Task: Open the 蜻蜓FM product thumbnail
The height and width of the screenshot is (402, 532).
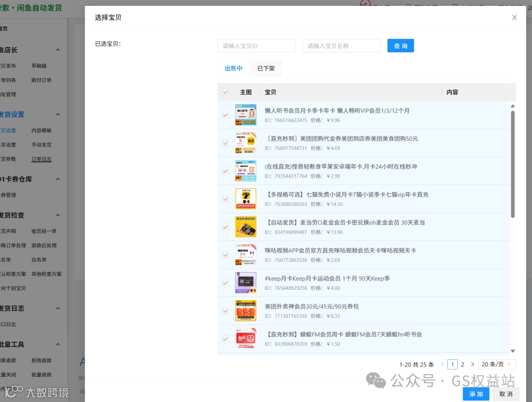Action: click(x=246, y=339)
